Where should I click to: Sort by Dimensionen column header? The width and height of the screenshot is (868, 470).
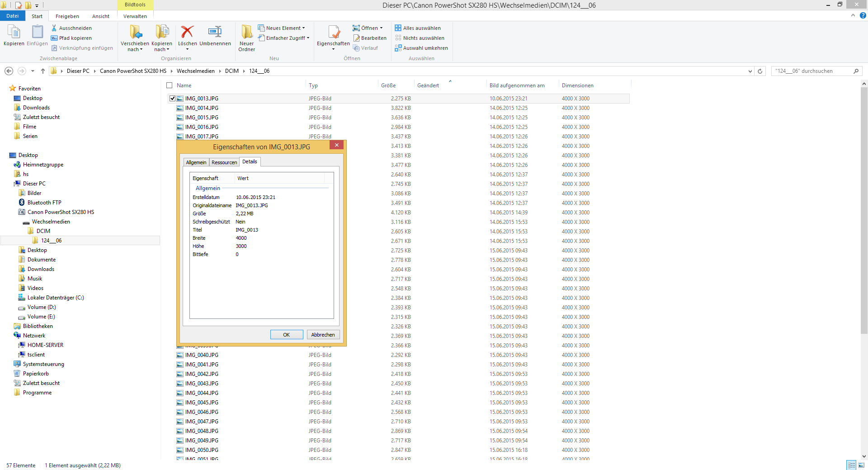(x=594, y=85)
